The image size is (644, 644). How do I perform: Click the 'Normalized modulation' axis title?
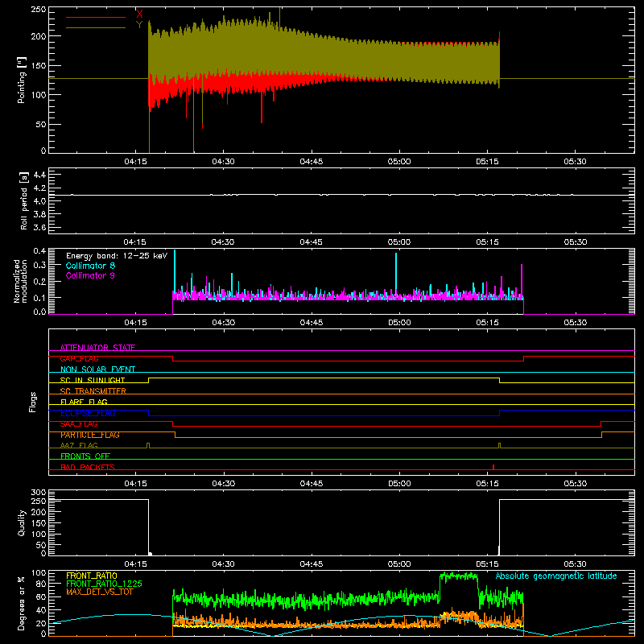[x=20, y=281]
